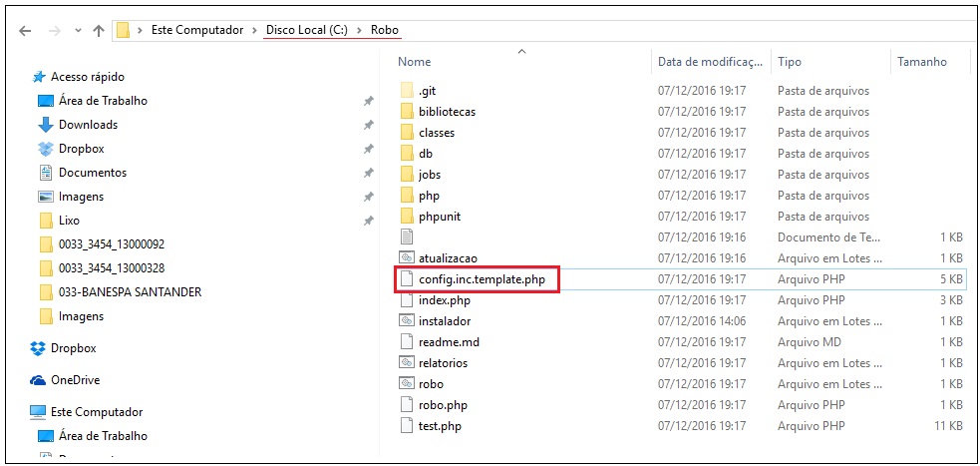Image resolution: width=980 pixels, height=466 pixels.
Task: Expand Disco Local (C:) breadcrumb chevron
Action: tap(360, 30)
